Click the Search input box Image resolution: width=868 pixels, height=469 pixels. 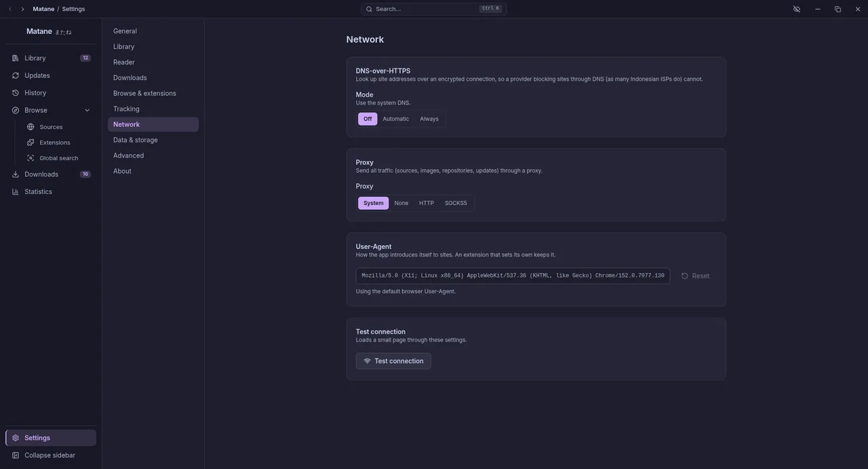434,9
